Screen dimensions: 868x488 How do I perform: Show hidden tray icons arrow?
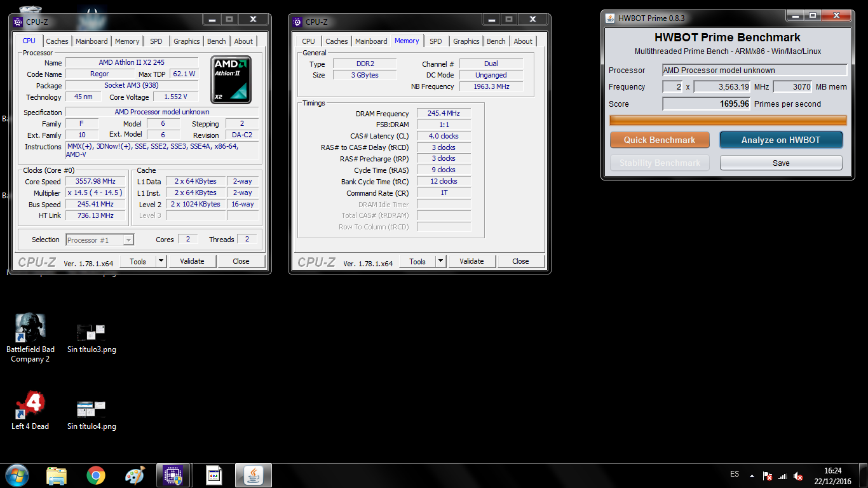[752, 476]
